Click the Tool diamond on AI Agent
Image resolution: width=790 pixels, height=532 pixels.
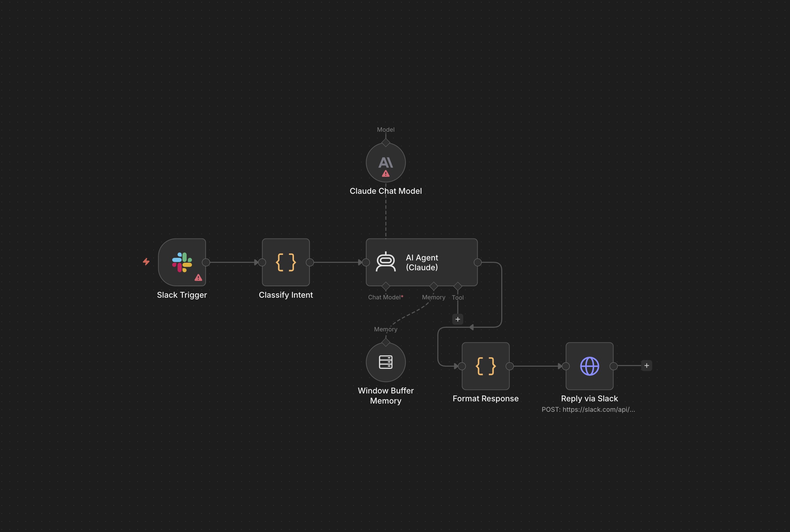(458, 286)
